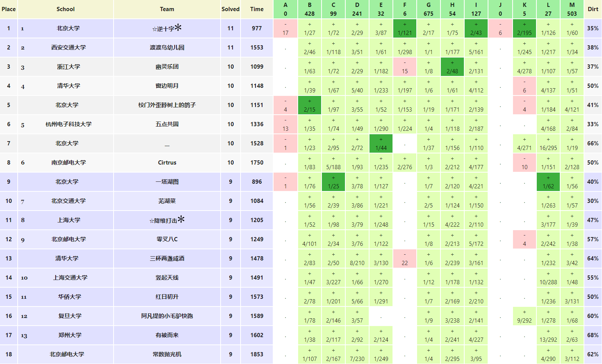The height and width of the screenshot is (364, 602).
Task: Click the dark green 1/44 cell
Action: [381, 143]
